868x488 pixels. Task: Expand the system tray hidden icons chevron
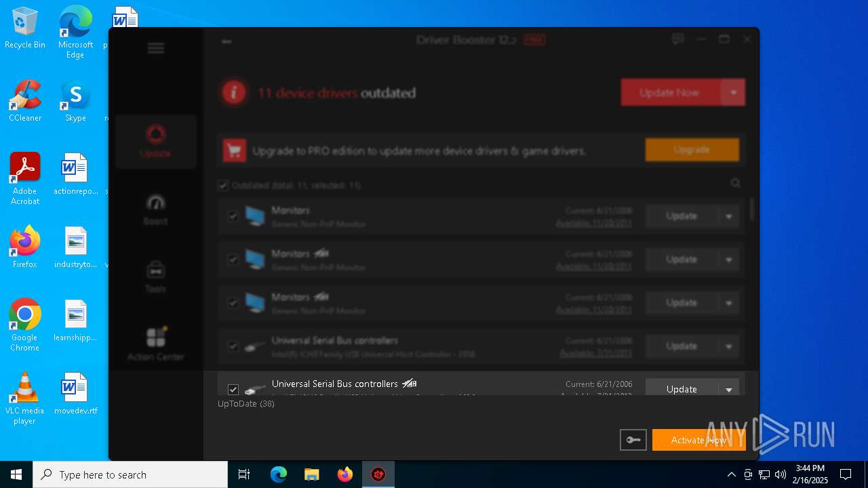pyautogui.click(x=731, y=474)
